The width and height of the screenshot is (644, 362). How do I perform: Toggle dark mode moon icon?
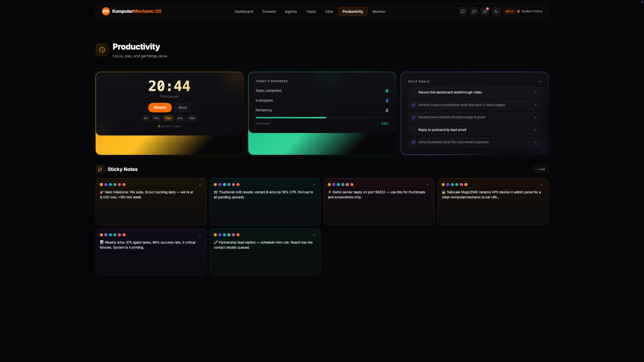(496, 11)
